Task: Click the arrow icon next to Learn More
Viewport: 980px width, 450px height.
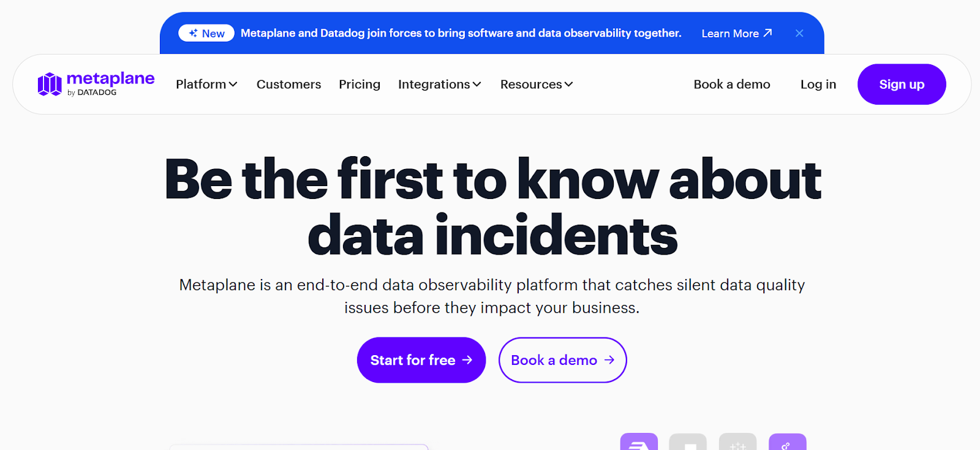Action: 769,33
